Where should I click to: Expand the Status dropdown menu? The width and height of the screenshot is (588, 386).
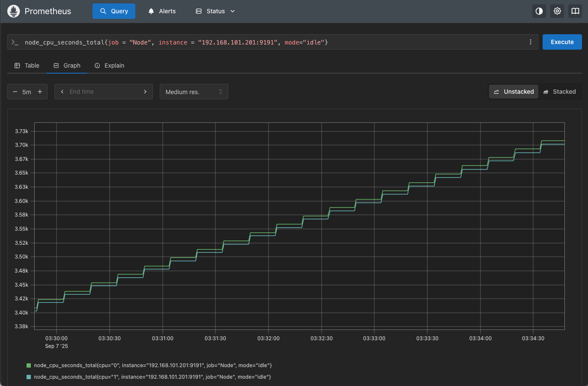[215, 11]
